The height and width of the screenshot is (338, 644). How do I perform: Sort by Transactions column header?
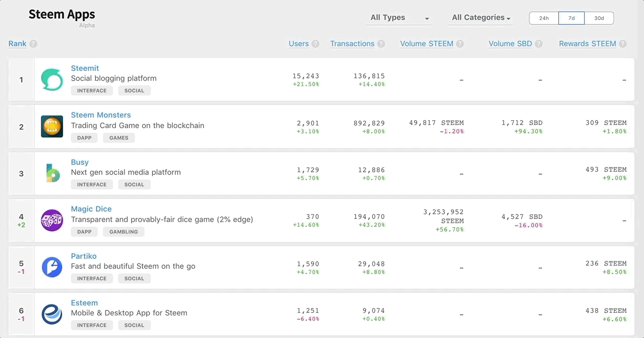tap(352, 44)
